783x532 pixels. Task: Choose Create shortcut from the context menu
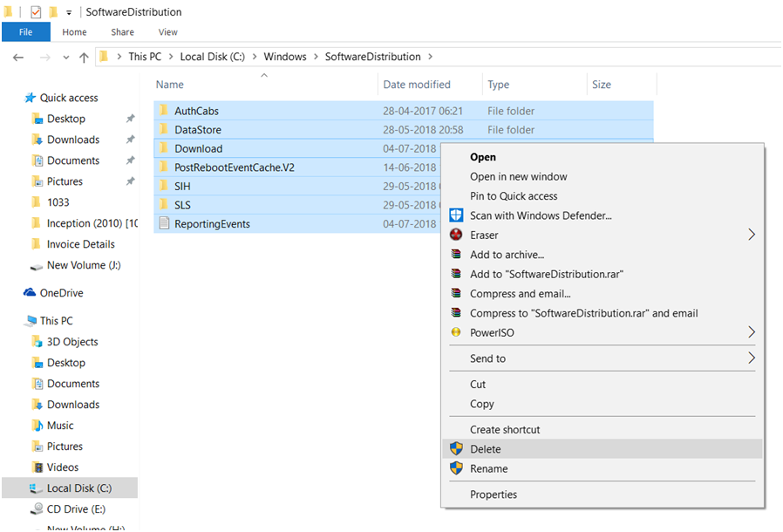[x=603, y=429]
